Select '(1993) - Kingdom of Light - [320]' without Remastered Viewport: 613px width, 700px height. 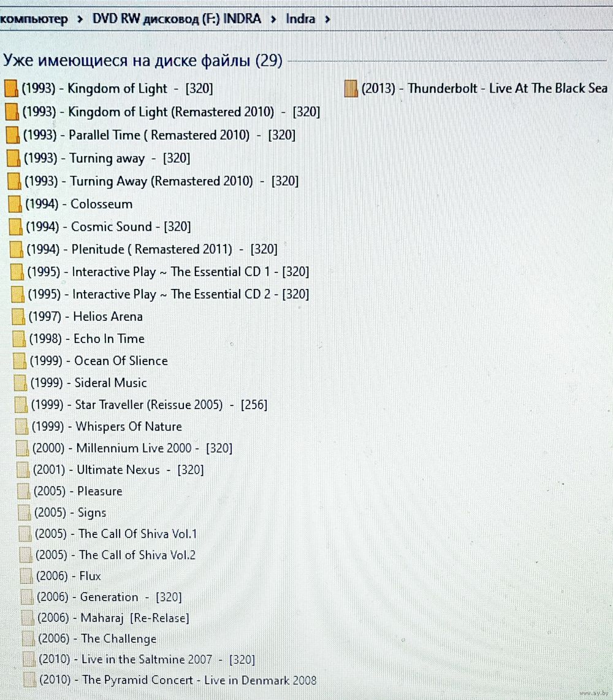(x=117, y=88)
